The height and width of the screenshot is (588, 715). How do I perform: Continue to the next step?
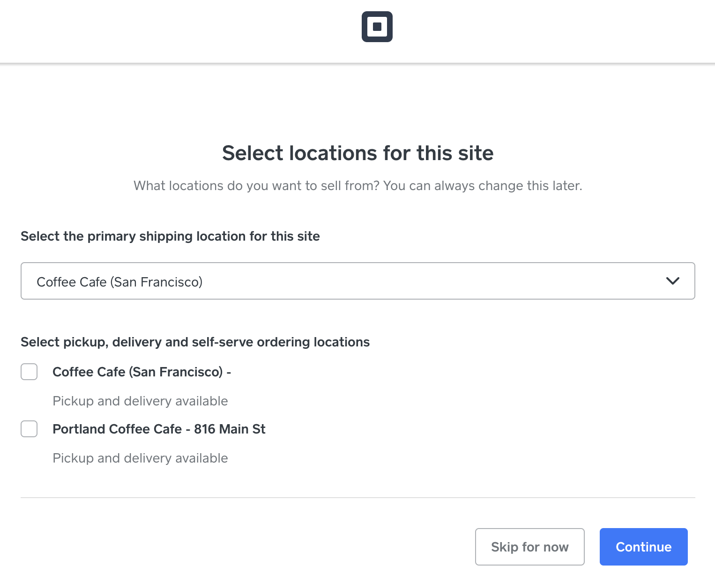point(643,547)
